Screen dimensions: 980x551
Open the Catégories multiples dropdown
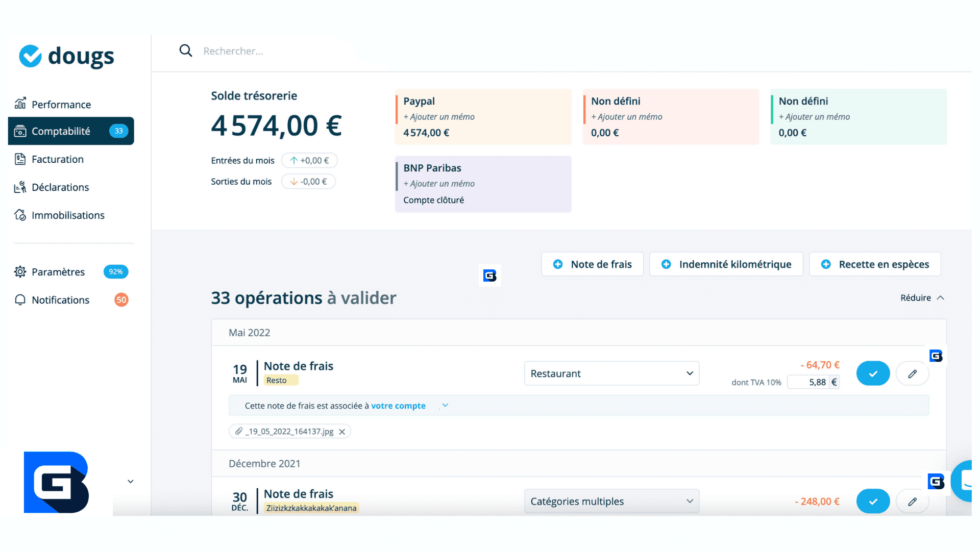click(x=611, y=502)
